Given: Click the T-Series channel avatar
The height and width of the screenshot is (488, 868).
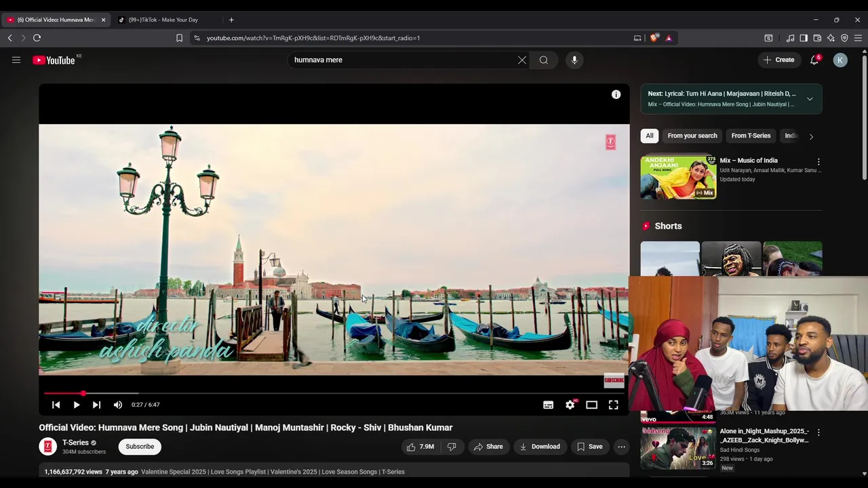Looking at the screenshot, I should point(47,447).
